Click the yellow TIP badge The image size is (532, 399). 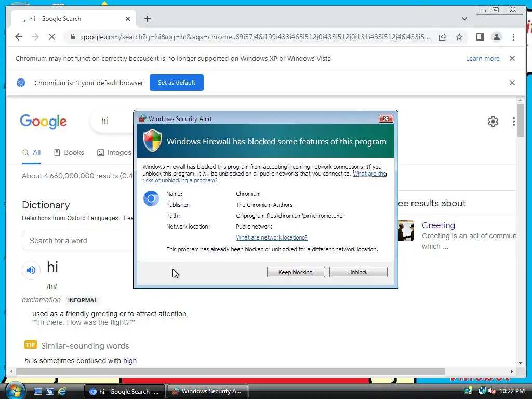click(x=30, y=345)
